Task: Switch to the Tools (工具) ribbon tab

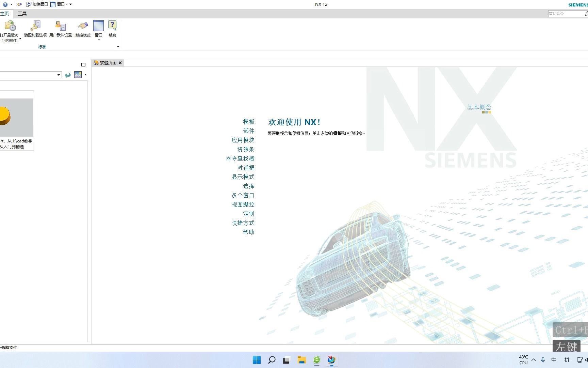Action: click(x=22, y=14)
